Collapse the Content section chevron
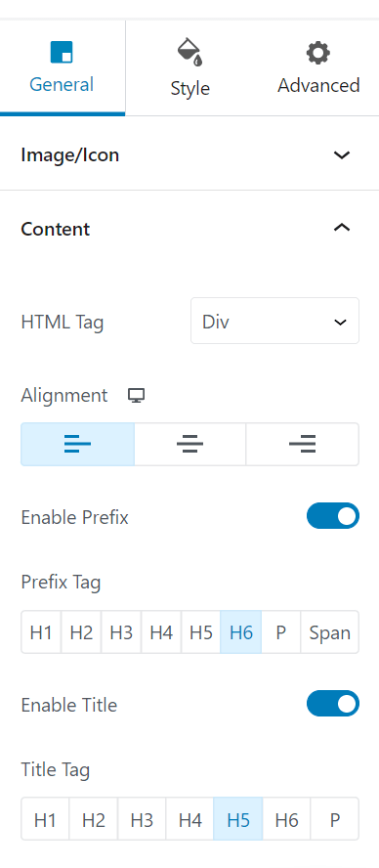The image size is (379, 868). pos(342,228)
